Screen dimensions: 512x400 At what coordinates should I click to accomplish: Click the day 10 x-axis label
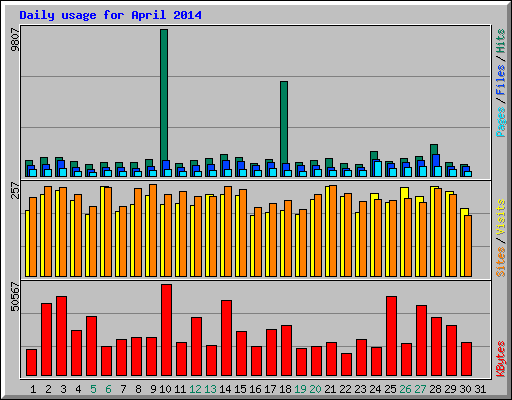pos(165,389)
